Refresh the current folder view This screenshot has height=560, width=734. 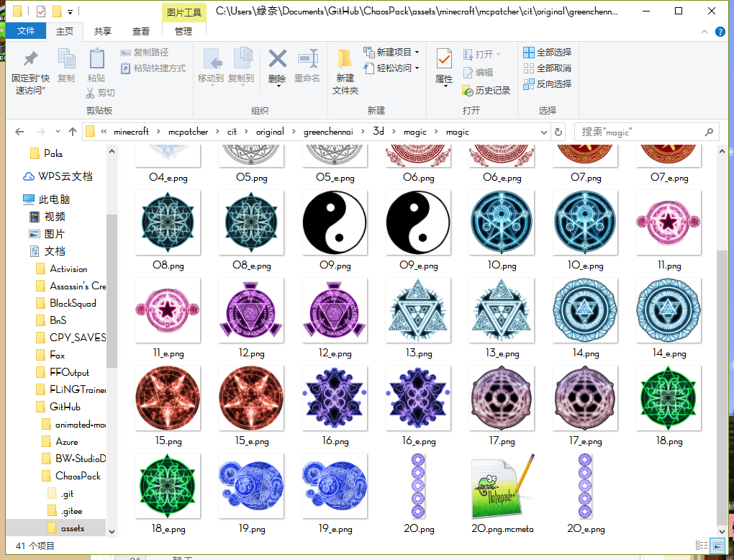coord(558,132)
